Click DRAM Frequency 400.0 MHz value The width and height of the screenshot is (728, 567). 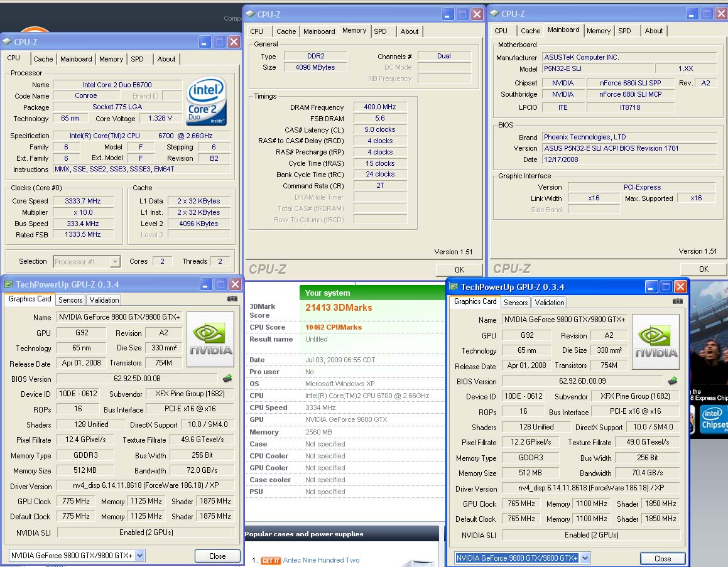coord(380,107)
